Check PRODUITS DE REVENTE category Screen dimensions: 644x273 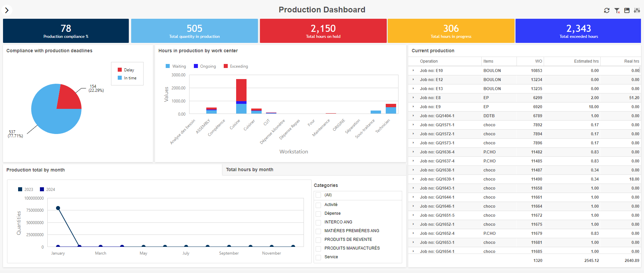click(x=318, y=240)
